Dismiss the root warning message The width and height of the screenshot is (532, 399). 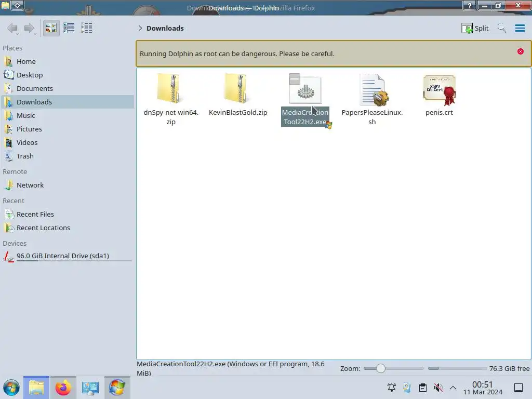(x=520, y=51)
